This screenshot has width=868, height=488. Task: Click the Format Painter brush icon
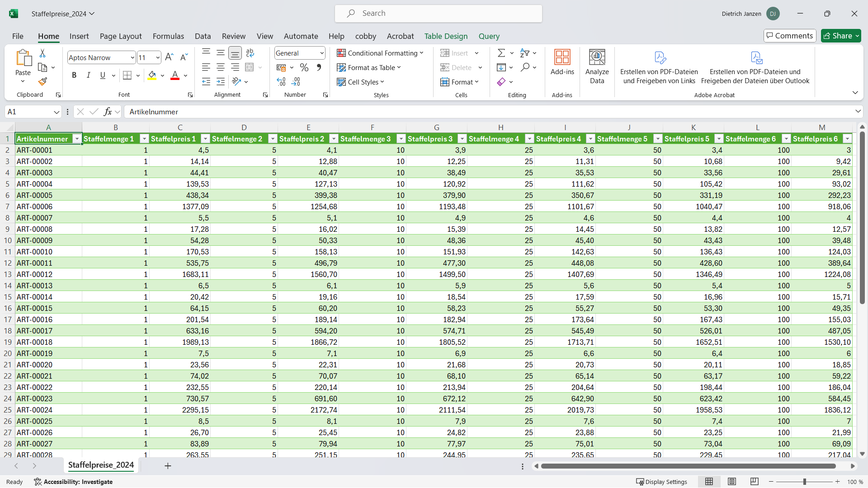[x=42, y=82]
